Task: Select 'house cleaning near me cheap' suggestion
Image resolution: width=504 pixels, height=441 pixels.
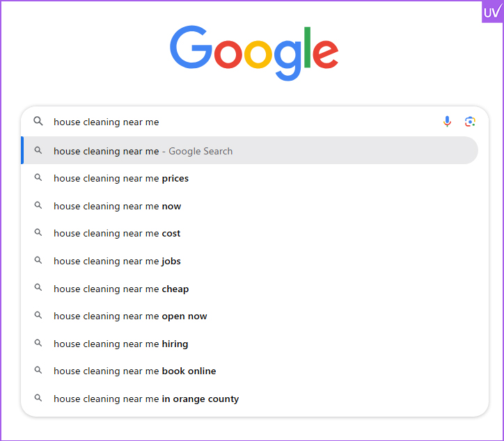Action: tap(121, 289)
